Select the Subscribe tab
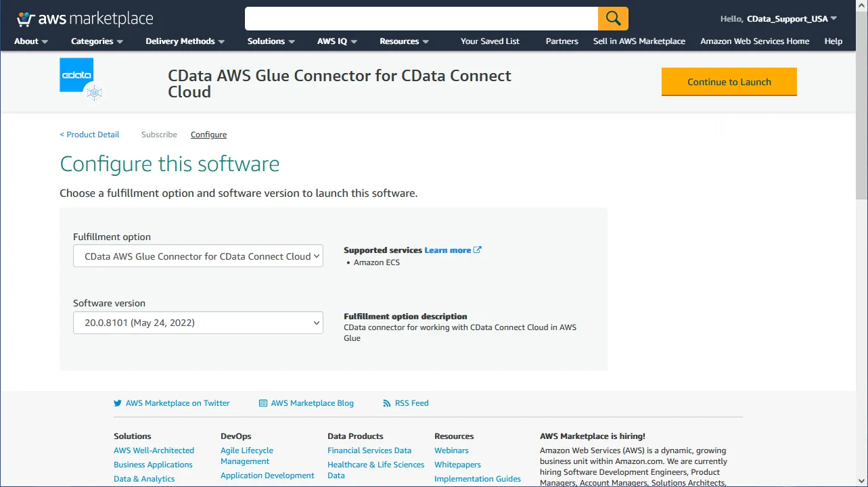This screenshot has height=487, width=868. [159, 135]
